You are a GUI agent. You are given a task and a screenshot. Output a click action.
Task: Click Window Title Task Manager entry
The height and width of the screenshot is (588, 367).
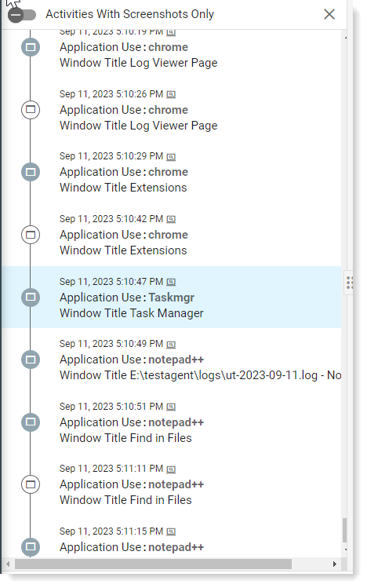tap(132, 313)
